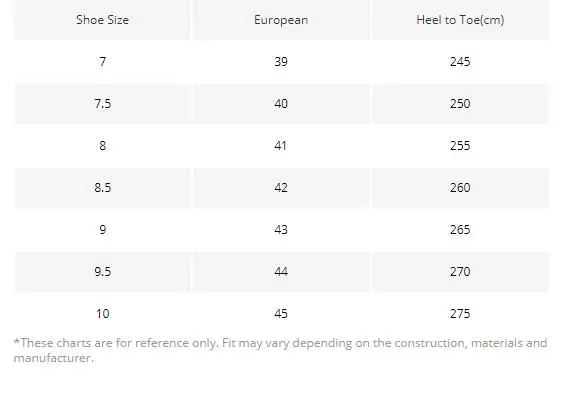Viewport: 561px width, 411px height.
Task: Click the 250 heel to toe value
Action: [x=460, y=104]
